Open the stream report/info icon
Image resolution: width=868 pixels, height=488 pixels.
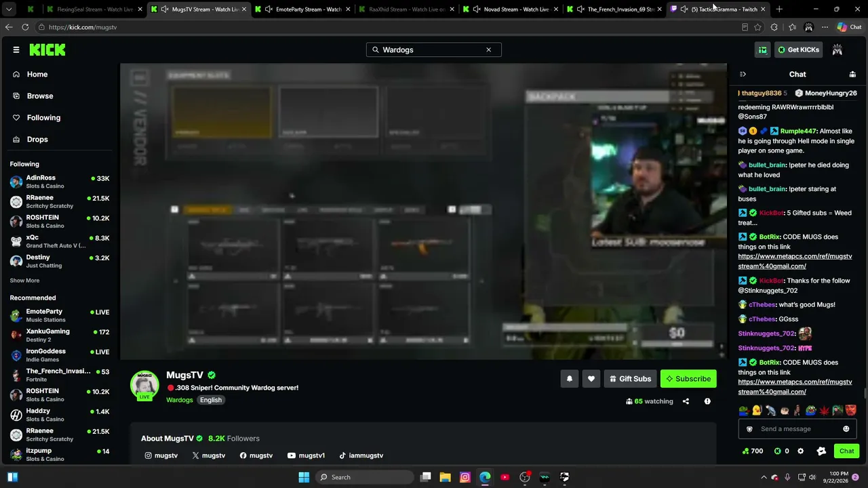pyautogui.click(x=707, y=401)
